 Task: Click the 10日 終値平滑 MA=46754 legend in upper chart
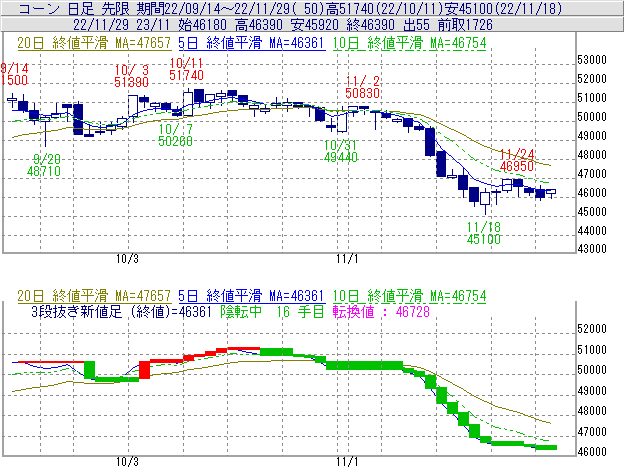click(x=410, y=43)
